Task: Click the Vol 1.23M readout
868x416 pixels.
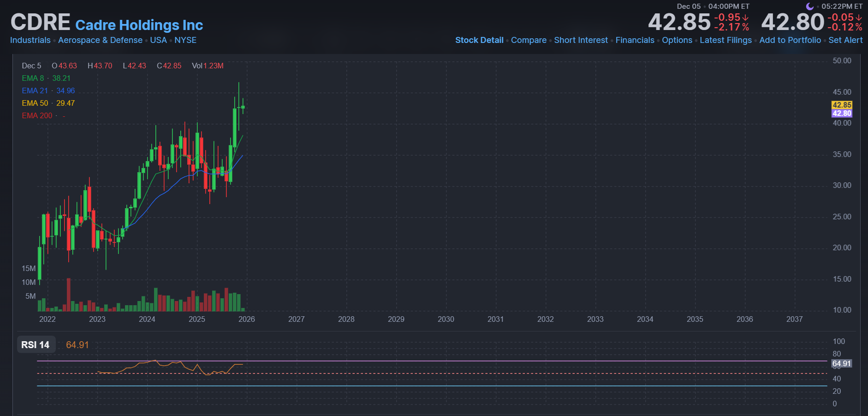Action: (x=208, y=66)
